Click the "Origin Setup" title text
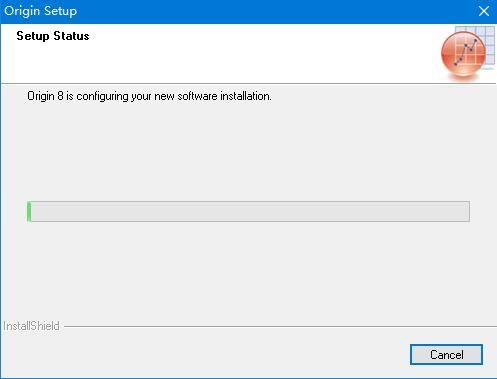Screen dimensions: 497x379 tap(40, 11)
